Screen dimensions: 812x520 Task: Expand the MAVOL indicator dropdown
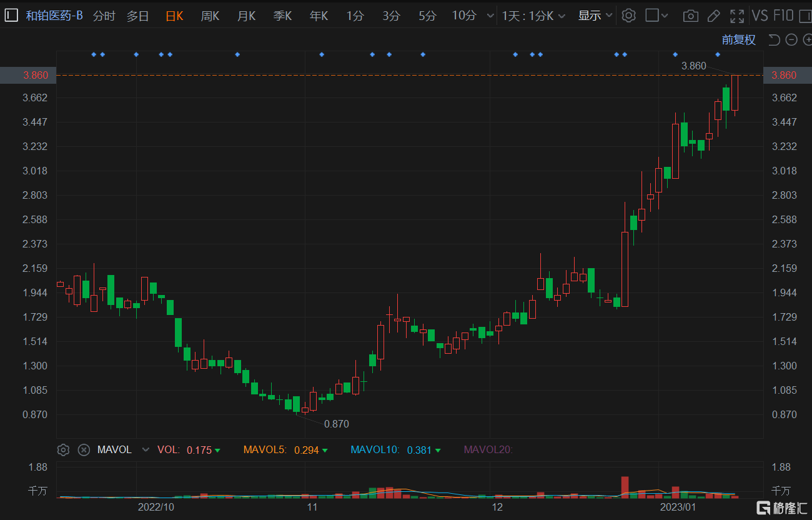coord(146,449)
